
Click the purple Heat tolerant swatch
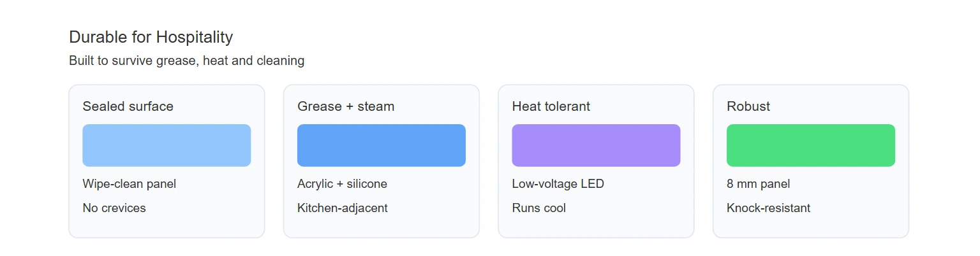click(x=596, y=145)
